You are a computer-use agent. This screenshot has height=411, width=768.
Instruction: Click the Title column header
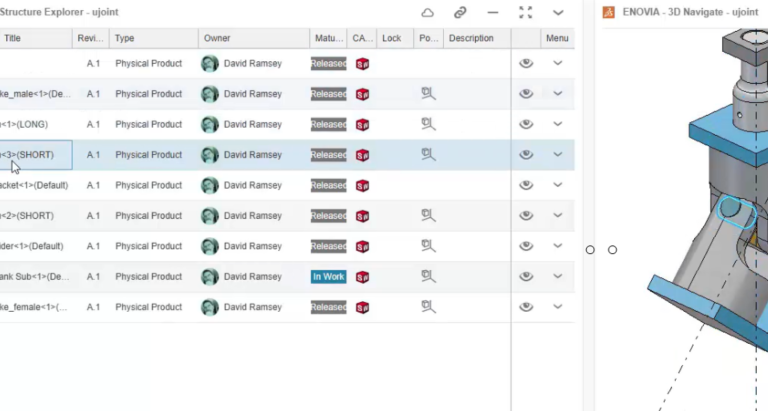(36, 38)
